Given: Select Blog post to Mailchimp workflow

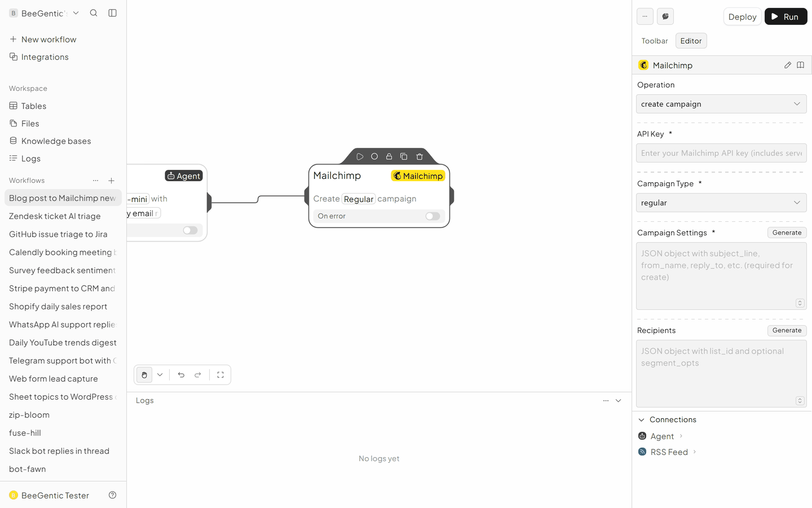Looking at the screenshot, I should coord(63,198).
